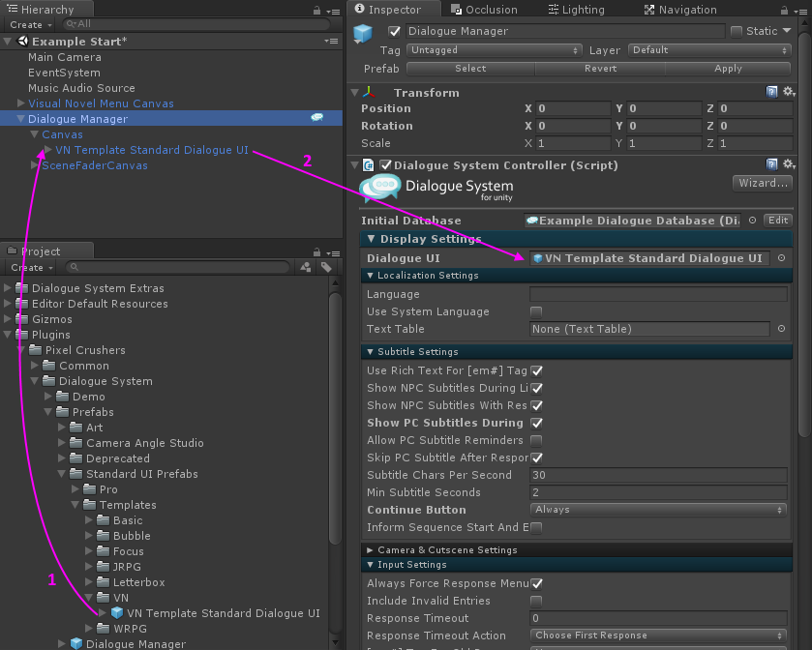This screenshot has height=650, width=812.
Task: Lock the Hierarchy panel
Action: pyautogui.click(x=316, y=11)
